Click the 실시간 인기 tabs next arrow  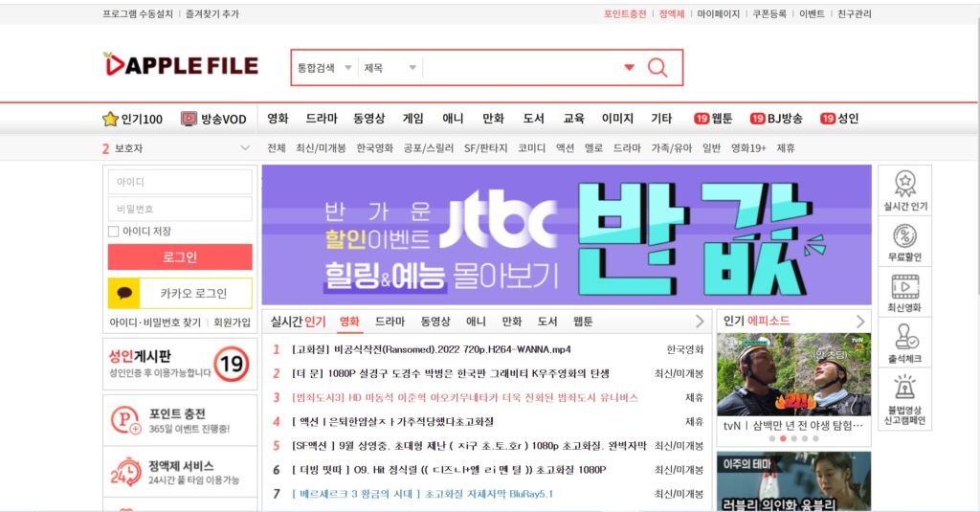[700, 322]
